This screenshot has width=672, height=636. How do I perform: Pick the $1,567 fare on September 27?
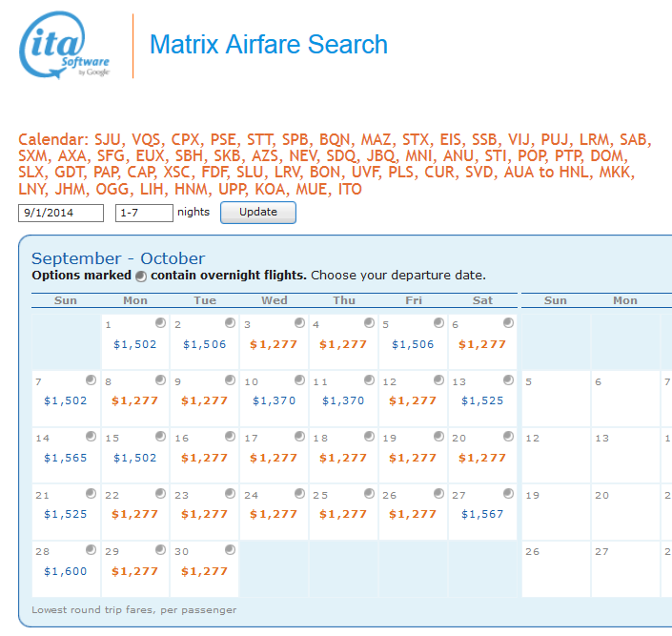tap(482, 515)
